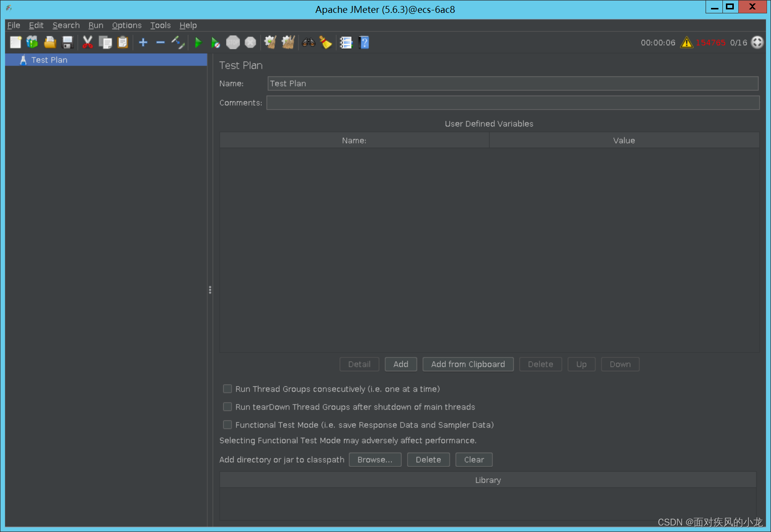Screen dimensions: 771x532
Task: Collapse all tree nodes with the minus icon
Action: 160,42
